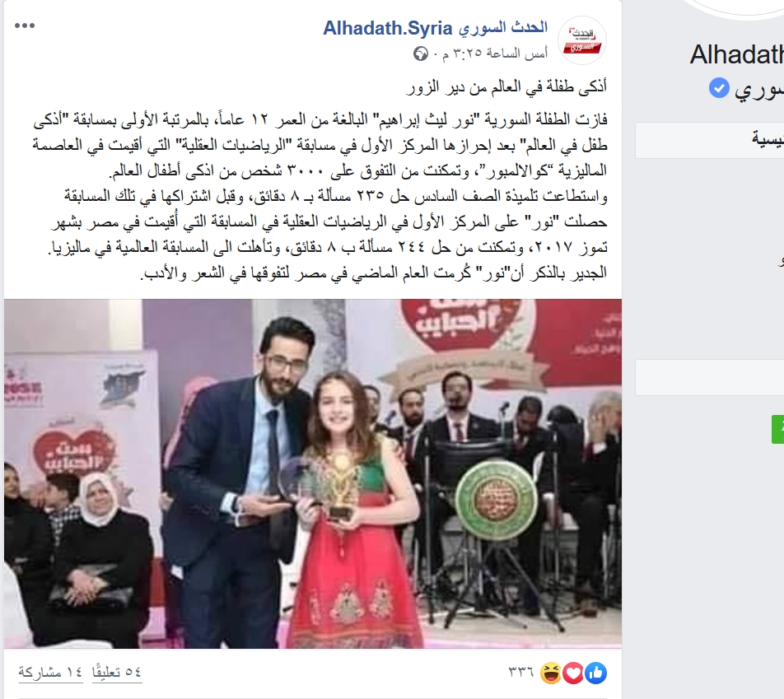Image resolution: width=784 pixels, height=699 pixels.
Task: Click the public audience globe icon
Action: coord(421,53)
